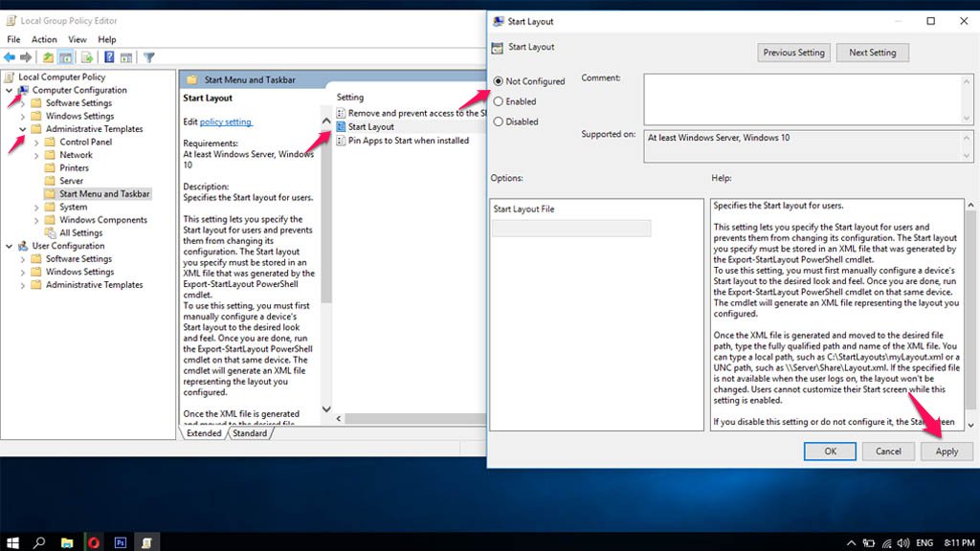The image size is (980, 551).
Task: Open Photoshop from the taskbar
Action: click(120, 542)
